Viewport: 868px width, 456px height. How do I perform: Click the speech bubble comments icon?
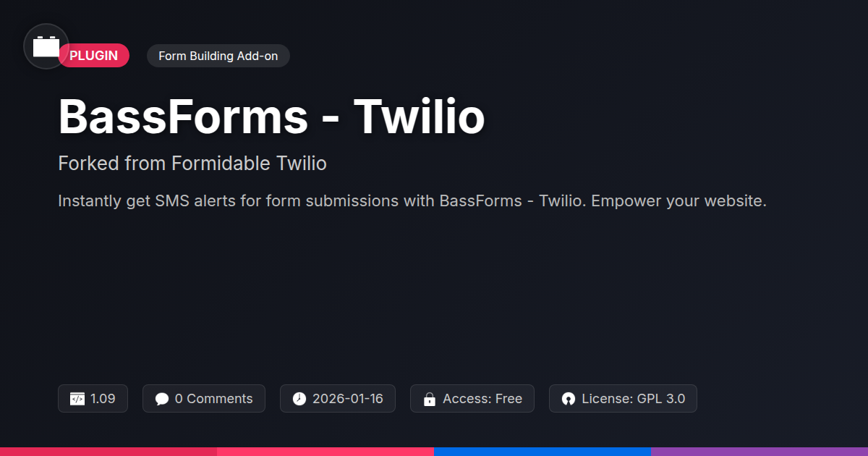[162, 399]
